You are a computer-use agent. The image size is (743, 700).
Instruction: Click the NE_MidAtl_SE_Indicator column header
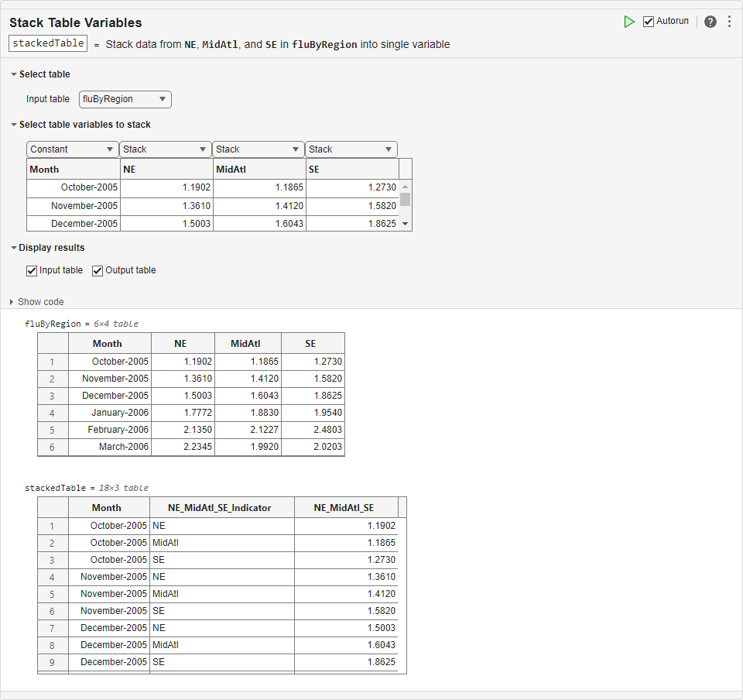tap(221, 508)
